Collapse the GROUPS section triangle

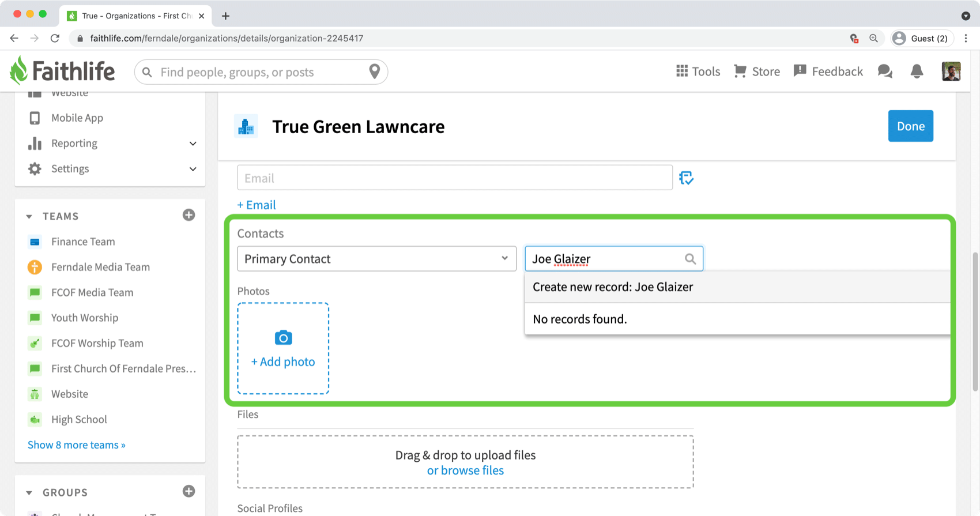point(29,492)
